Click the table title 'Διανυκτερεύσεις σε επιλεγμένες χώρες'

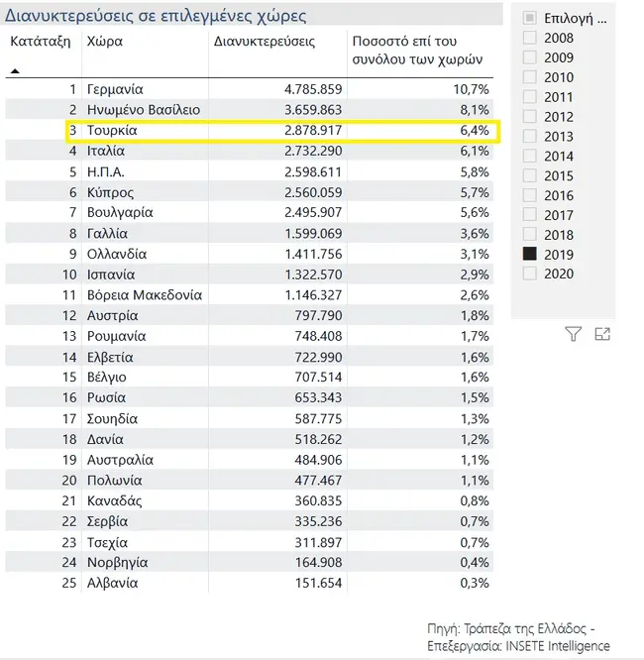click(156, 16)
